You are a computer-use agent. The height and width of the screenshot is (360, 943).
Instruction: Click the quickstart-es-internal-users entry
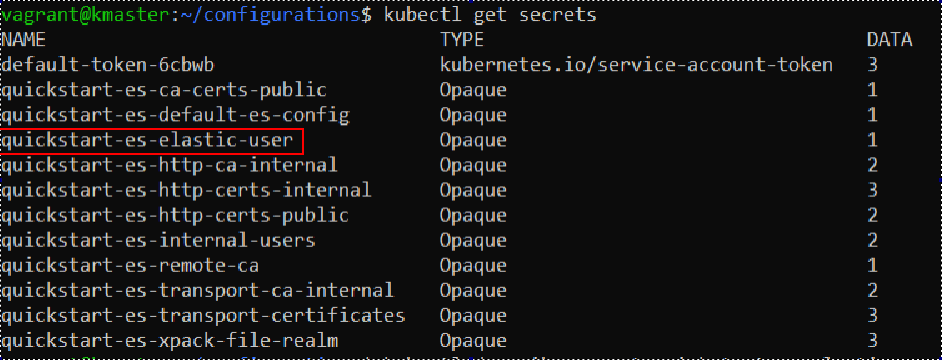coord(158,240)
